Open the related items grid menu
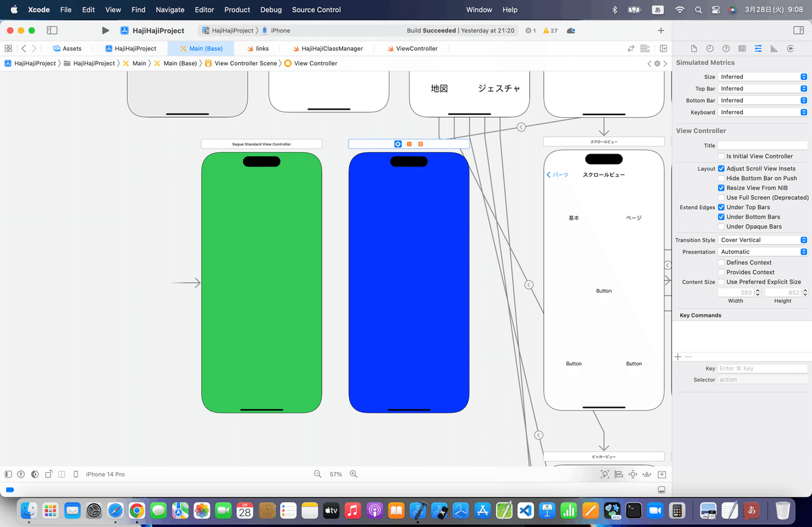 [8, 49]
